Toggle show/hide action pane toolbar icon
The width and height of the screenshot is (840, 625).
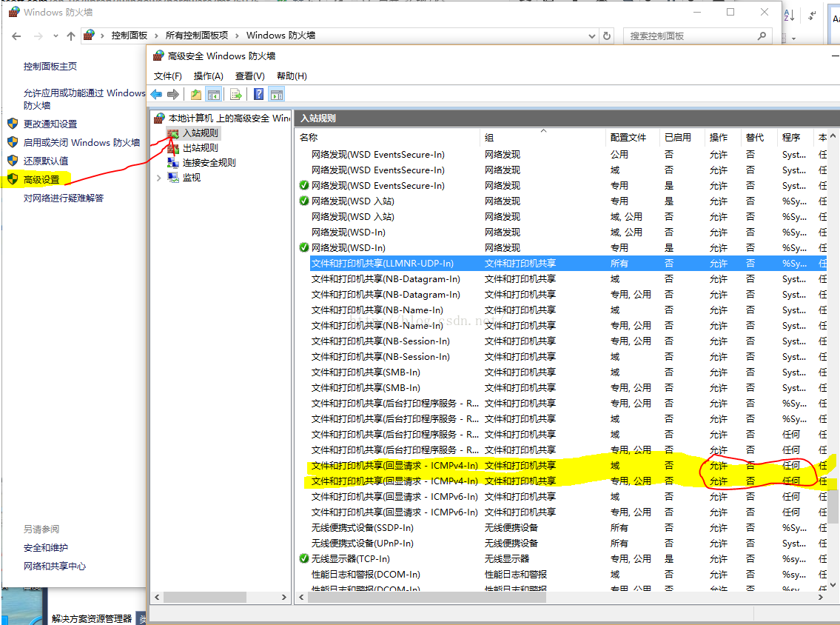pyautogui.click(x=277, y=95)
